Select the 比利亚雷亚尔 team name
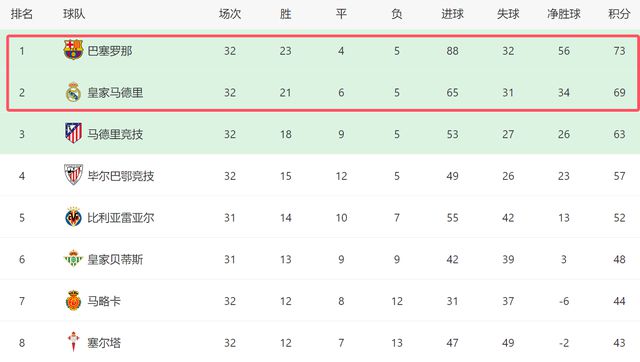Viewport: 640px width, 362px height. coord(121,218)
